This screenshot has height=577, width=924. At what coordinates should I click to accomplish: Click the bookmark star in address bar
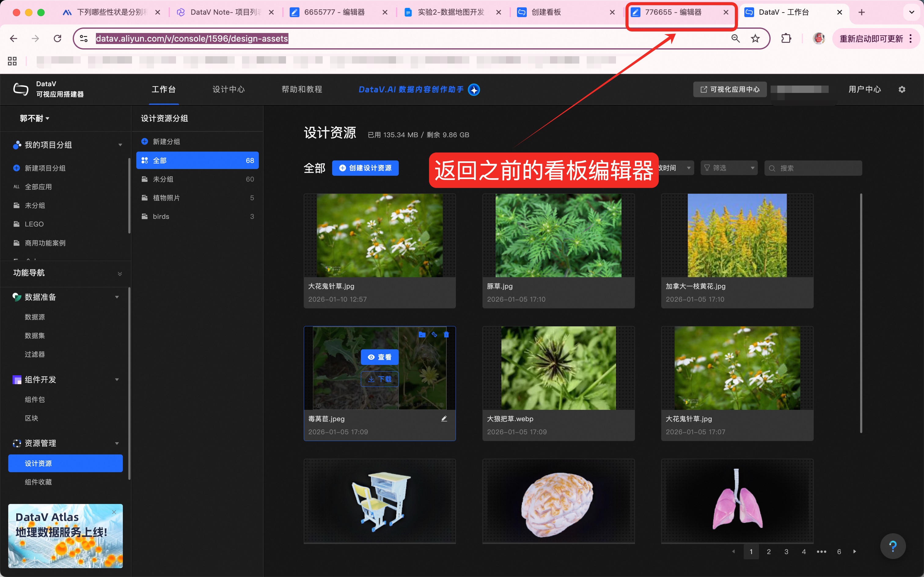[755, 39]
